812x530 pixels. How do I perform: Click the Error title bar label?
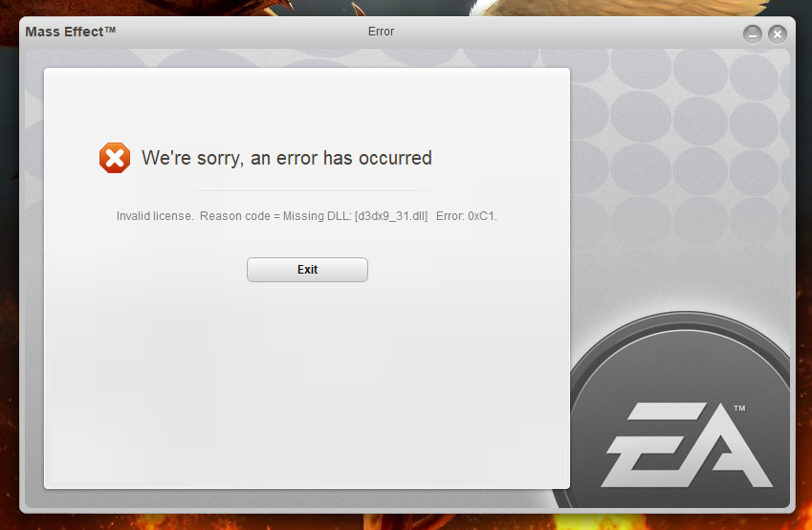point(382,32)
